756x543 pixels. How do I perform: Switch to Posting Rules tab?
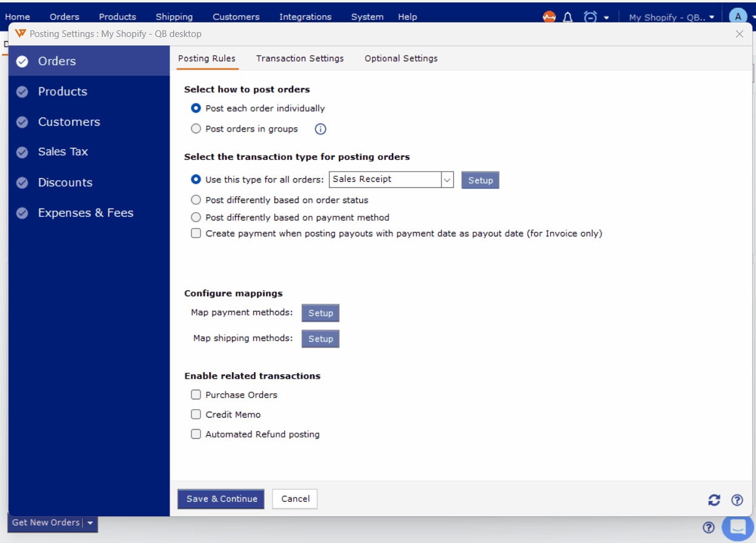click(x=207, y=59)
